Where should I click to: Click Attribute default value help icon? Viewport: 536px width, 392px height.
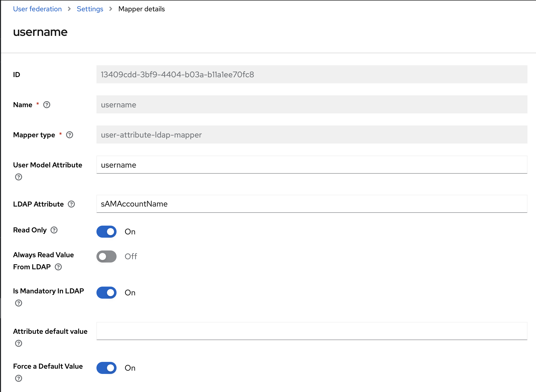click(19, 343)
